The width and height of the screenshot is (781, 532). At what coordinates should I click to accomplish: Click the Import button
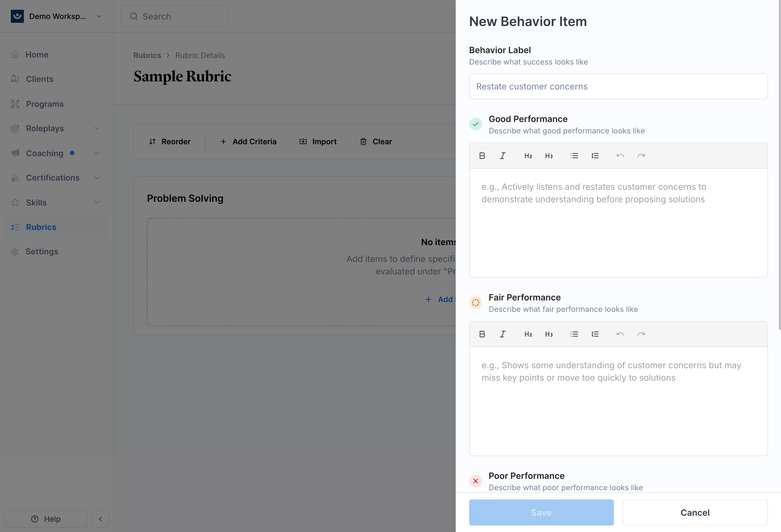pyautogui.click(x=318, y=142)
